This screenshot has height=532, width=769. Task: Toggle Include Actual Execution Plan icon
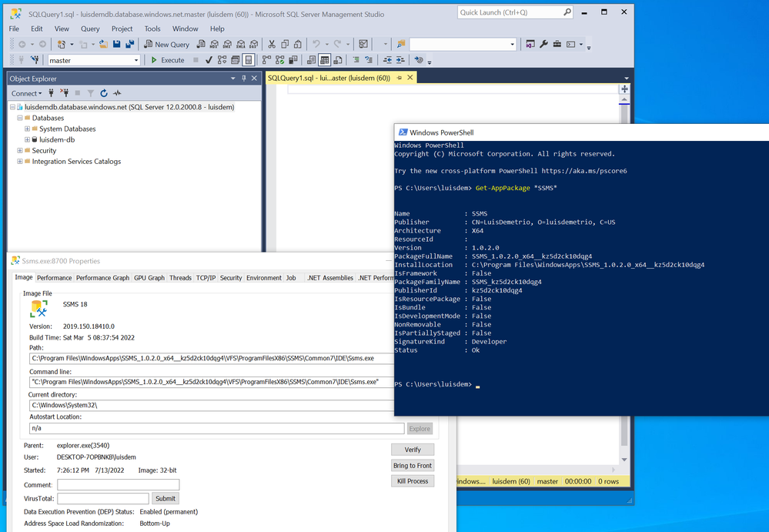(266, 60)
